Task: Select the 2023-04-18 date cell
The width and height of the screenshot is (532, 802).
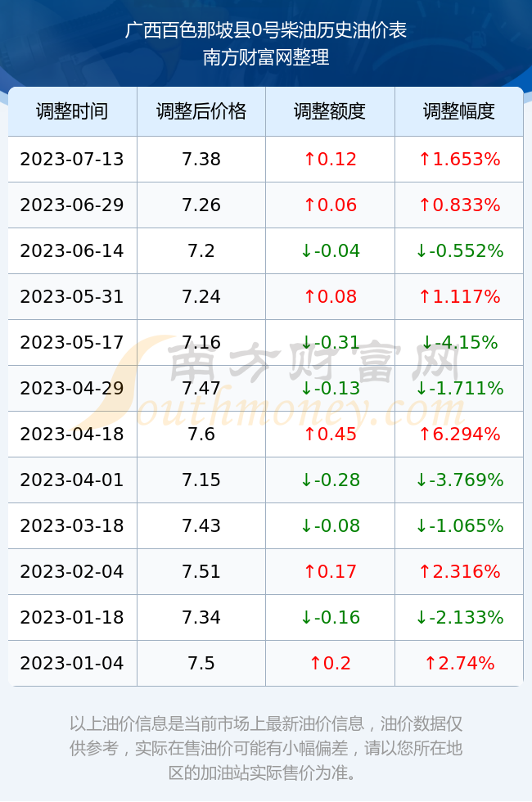Action: point(72,434)
